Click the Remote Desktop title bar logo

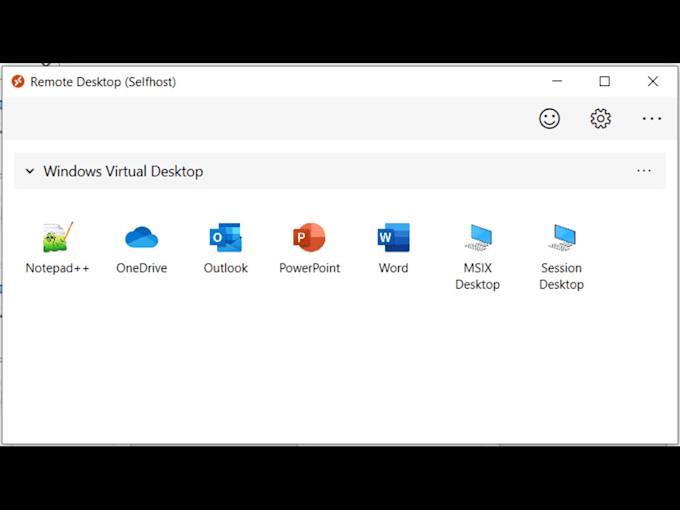18,82
